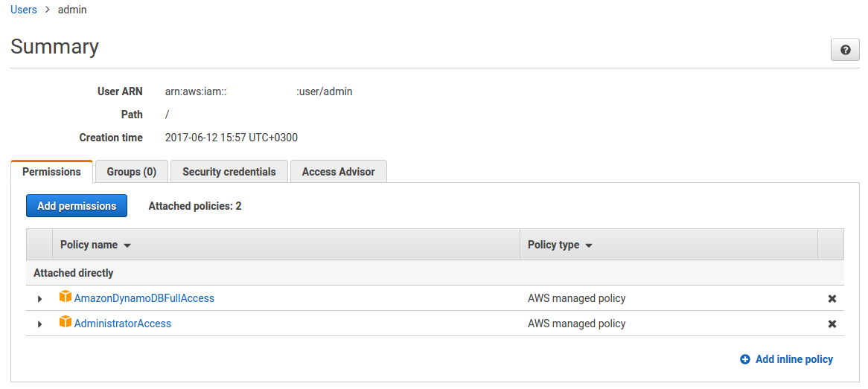868x389 pixels.
Task: Click the Summary heading
Action: (x=54, y=46)
